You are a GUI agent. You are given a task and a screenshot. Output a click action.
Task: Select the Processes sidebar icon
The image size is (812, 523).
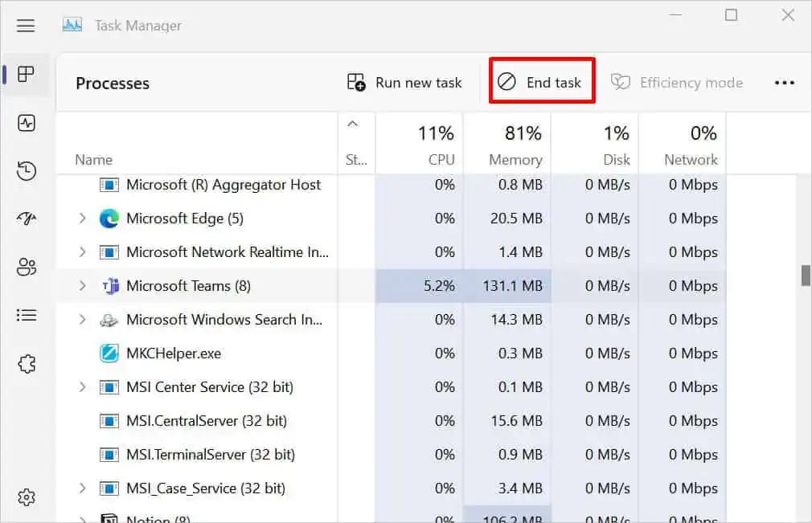pos(26,74)
